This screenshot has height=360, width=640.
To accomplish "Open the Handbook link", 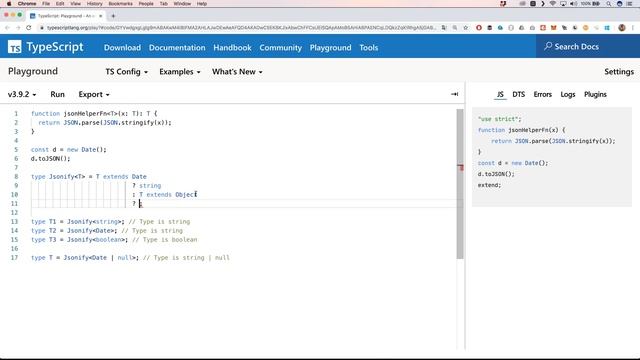I will [x=232, y=47].
